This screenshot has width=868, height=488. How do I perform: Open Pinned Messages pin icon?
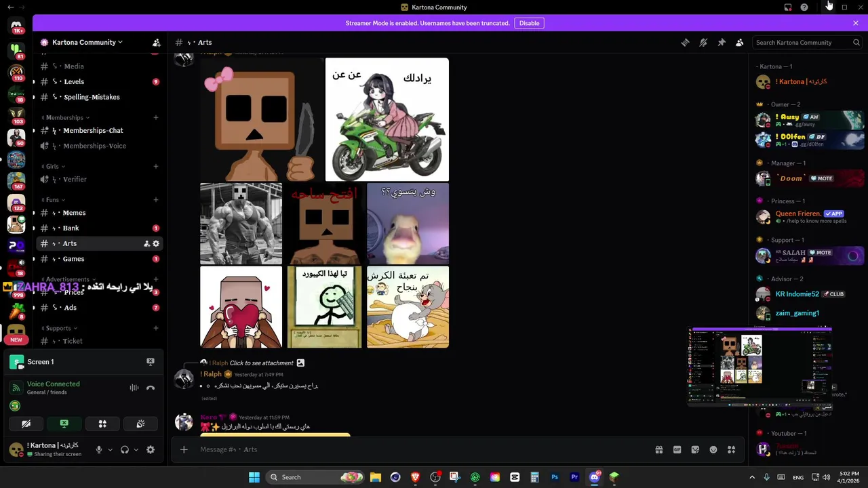coord(722,42)
